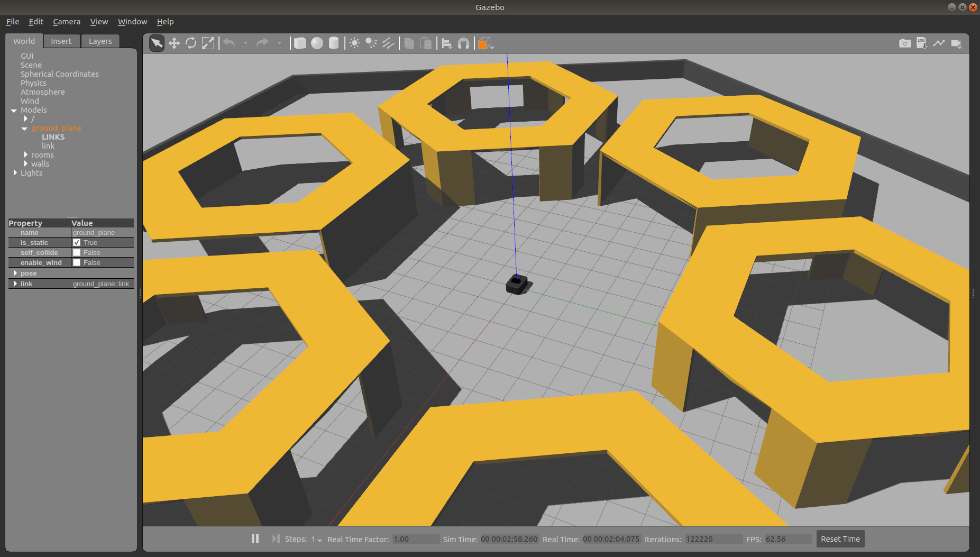Expand the Lights tree node
This screenshot has width=980, height=557.
[15, 173]
